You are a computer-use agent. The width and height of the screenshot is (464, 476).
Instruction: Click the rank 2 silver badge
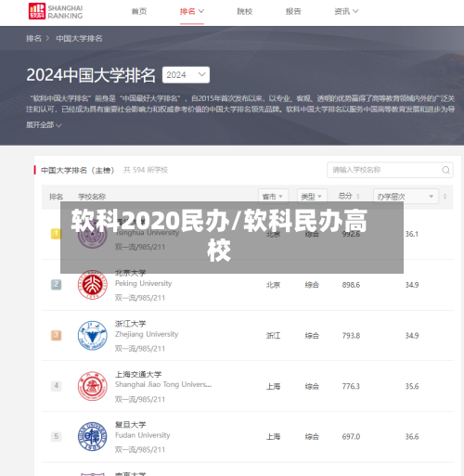point(56,284)
